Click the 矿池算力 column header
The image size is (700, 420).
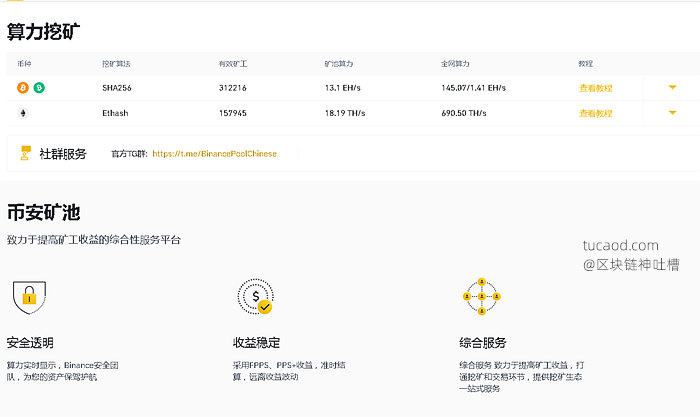pos(338,64)
